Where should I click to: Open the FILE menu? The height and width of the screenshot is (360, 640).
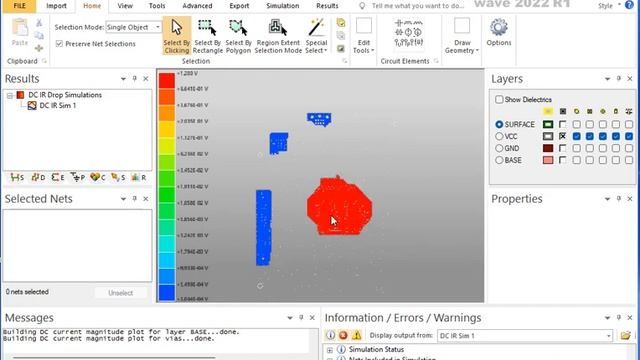[19, 6]
